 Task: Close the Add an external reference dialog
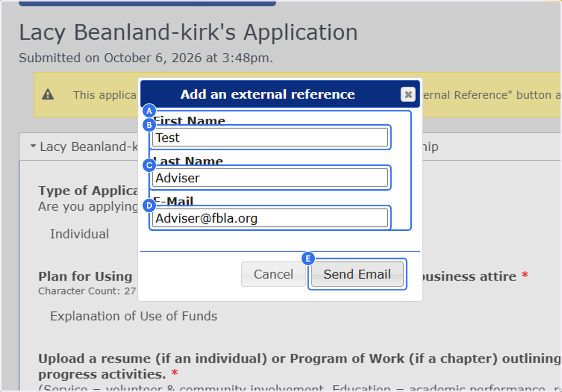408,95
